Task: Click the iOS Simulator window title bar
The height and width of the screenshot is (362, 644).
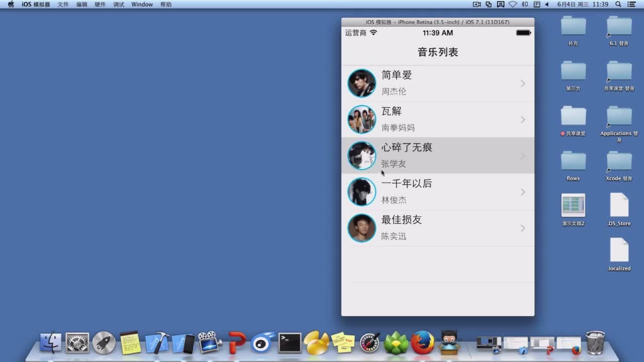Action: click(x=438, y=22)
